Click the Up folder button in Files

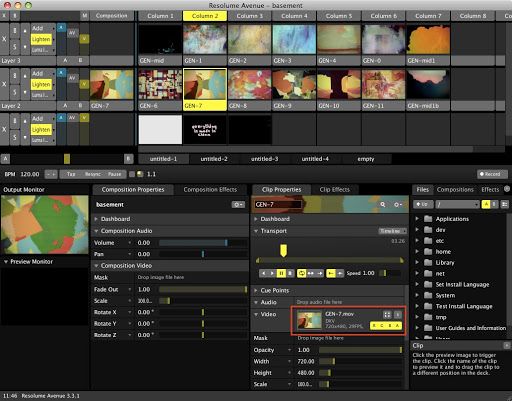click(x=423, y=204)
